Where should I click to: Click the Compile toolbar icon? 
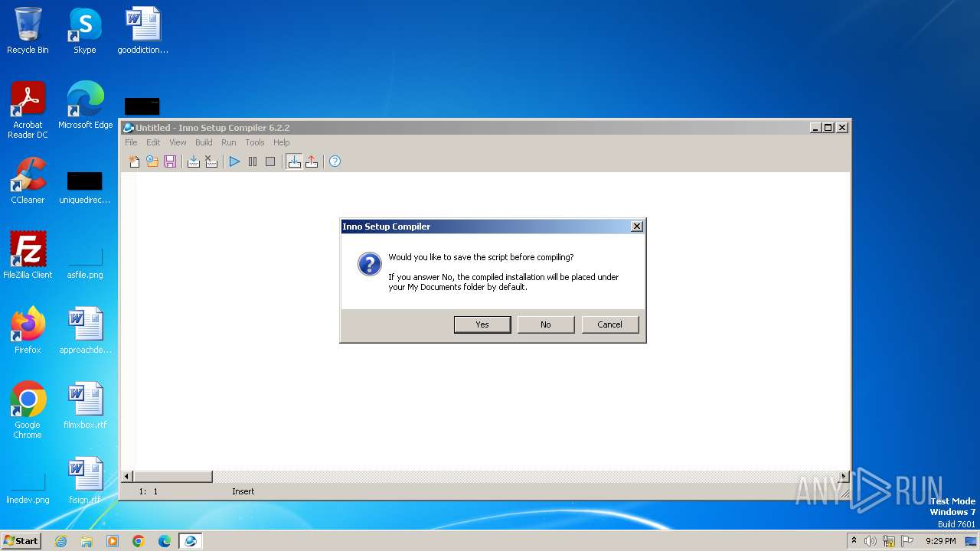(x=194, y=161)
